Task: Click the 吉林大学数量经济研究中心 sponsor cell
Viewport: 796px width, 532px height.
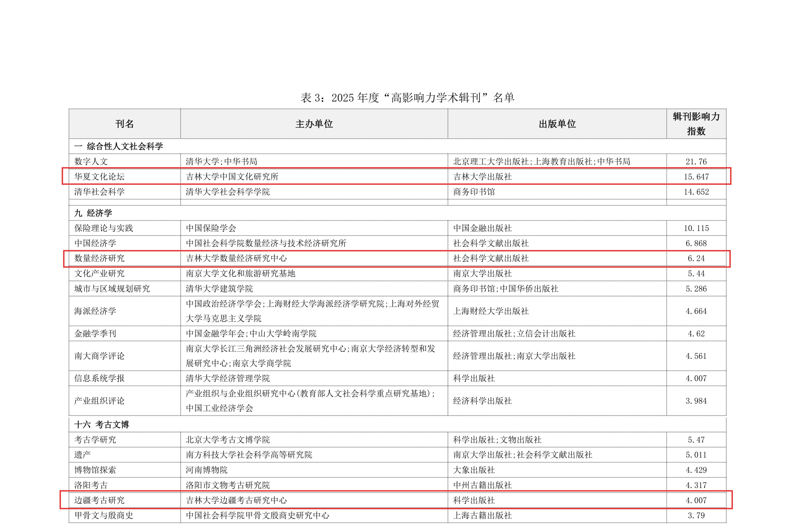Action: (236, 258)
